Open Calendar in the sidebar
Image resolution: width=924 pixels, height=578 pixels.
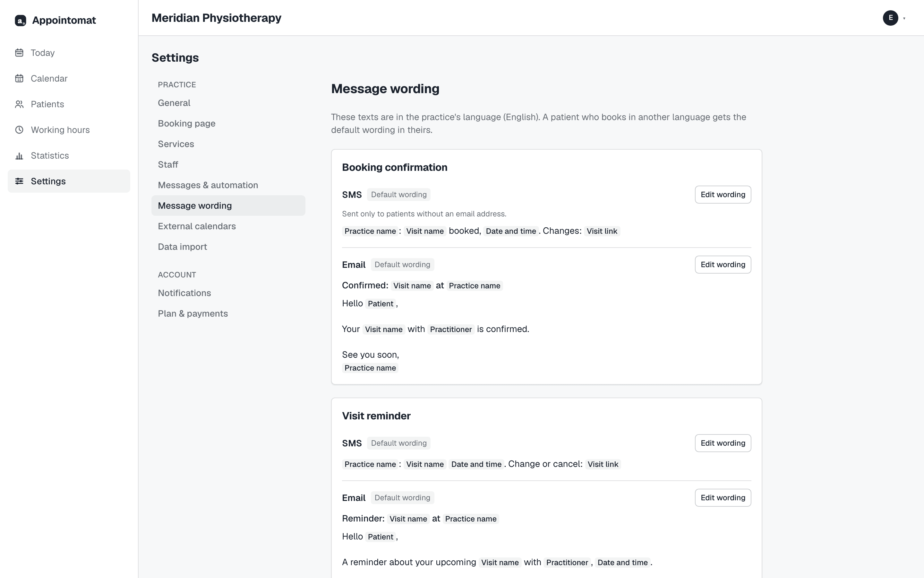pos(69,78)
